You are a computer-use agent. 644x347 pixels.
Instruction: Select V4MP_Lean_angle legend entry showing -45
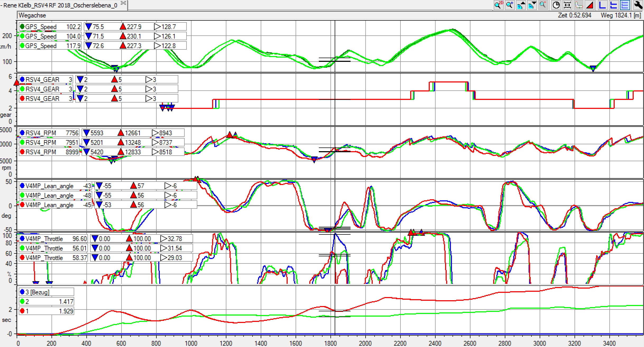(x=55, y=205)
